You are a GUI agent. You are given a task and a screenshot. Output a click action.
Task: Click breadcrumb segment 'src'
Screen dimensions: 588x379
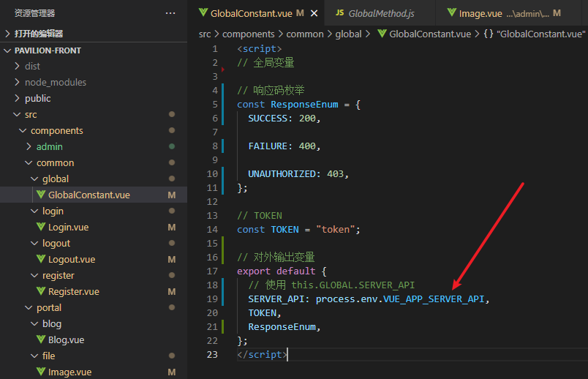click(205, 34)
